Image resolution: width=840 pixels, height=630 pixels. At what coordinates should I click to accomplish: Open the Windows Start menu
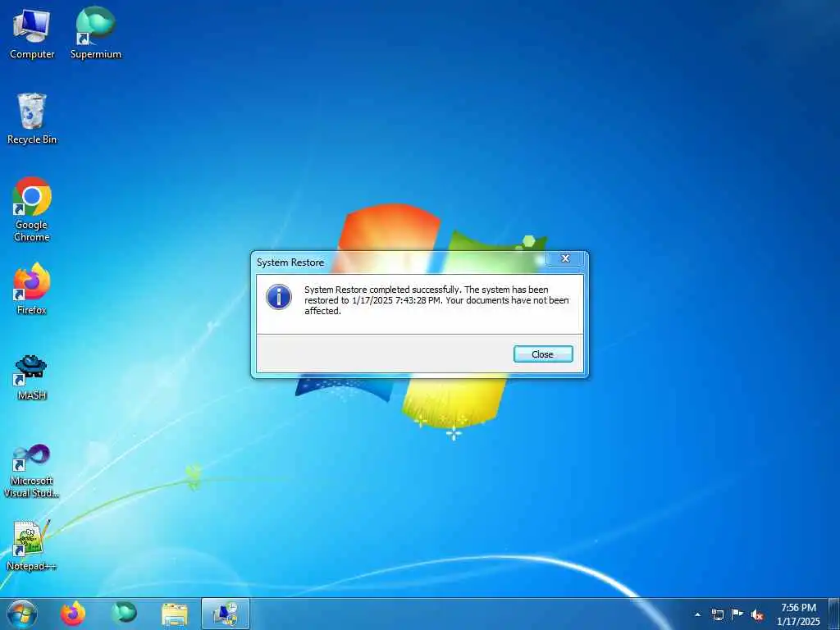click(x=22, y=614)
